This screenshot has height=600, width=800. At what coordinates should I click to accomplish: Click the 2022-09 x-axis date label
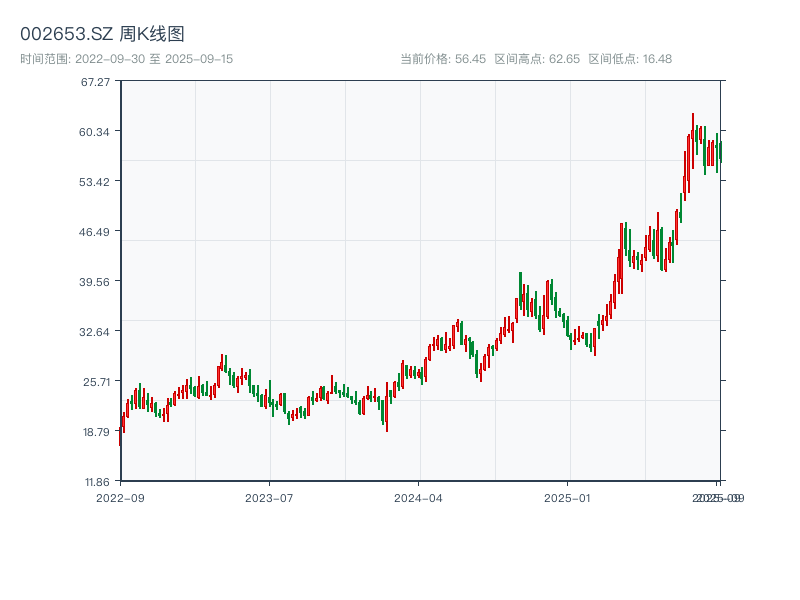[x=120, y=497]
